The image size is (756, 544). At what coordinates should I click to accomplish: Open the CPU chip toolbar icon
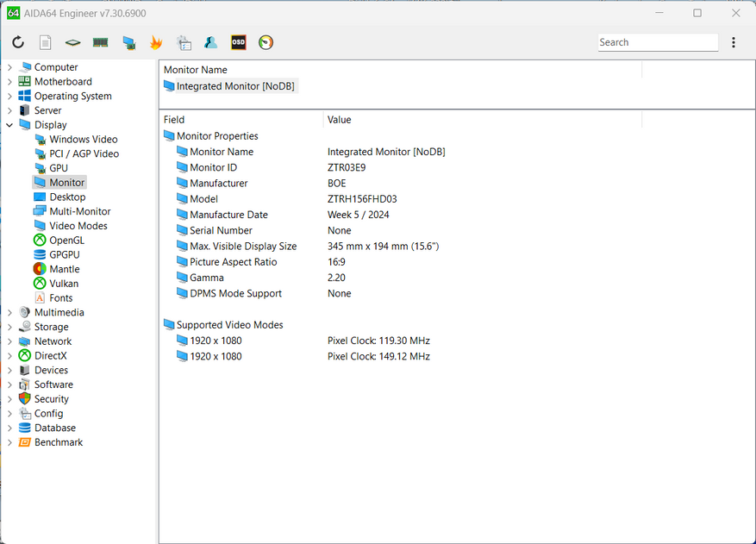(x=73, y=42)
